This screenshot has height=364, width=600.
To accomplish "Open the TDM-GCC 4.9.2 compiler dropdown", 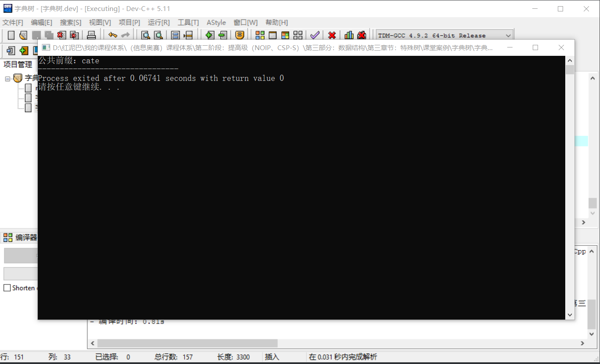I will point(508,36).
